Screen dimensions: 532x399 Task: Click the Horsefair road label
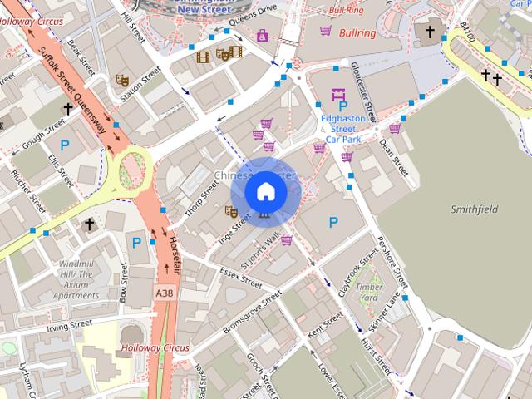[x=174, y=255]
